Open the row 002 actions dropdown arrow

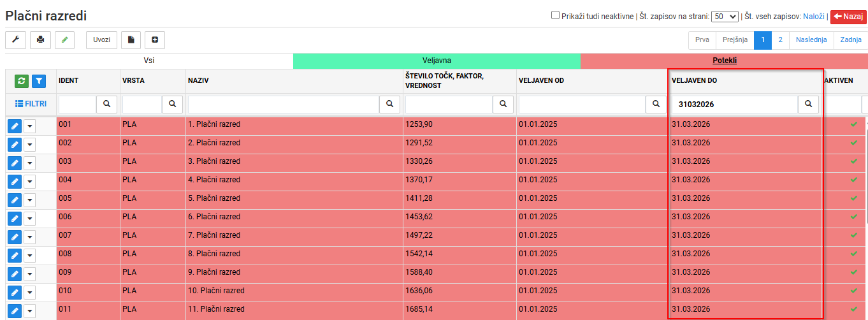pos(31,144)
